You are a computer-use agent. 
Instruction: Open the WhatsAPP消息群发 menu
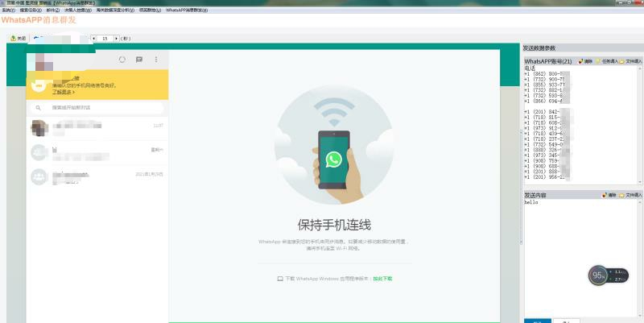[187, 10]
